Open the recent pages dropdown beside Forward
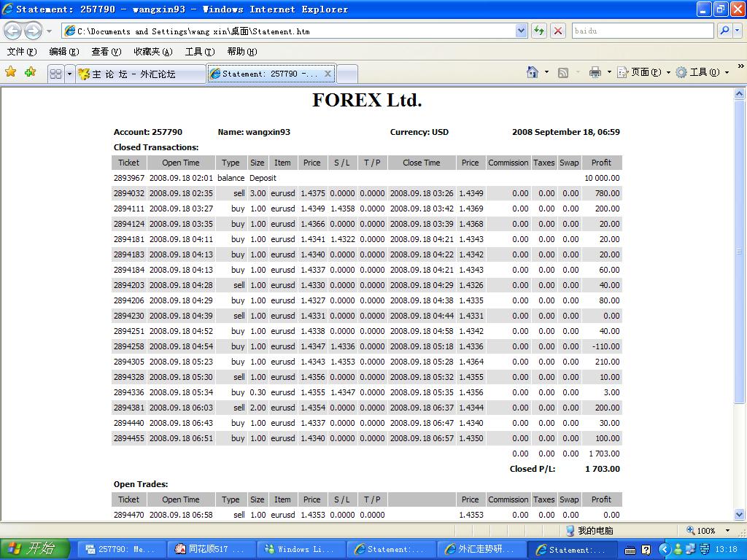Screen dimensions: 747x560 49,31
